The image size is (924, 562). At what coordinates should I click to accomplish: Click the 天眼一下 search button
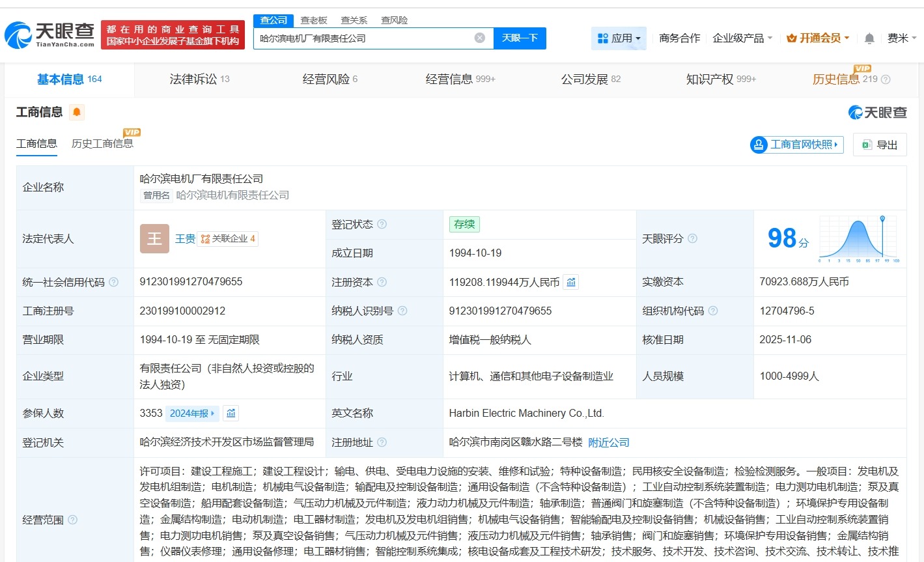tap(519, 38)
